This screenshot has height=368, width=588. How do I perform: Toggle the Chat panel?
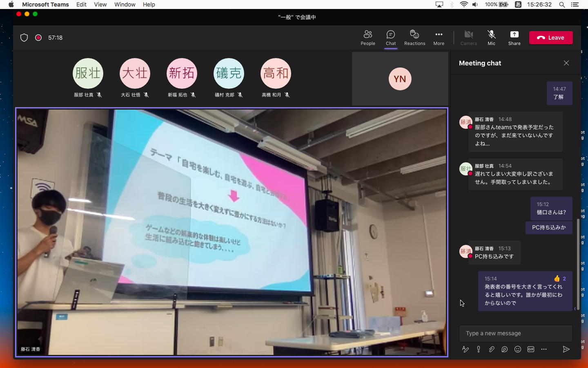point(391,38)
